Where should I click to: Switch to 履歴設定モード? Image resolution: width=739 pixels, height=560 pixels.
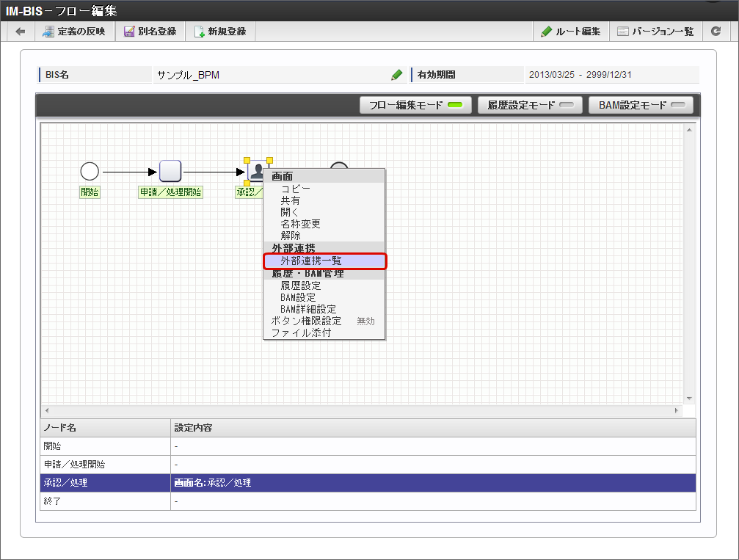(x=530, y=105)
